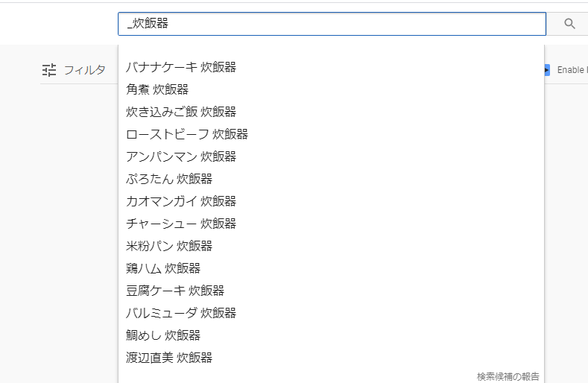This screenshot has height=383, width=588.
Task: Choose 渡辺直美 炊飯器 suggestion
Action: [x=331, y=358]
